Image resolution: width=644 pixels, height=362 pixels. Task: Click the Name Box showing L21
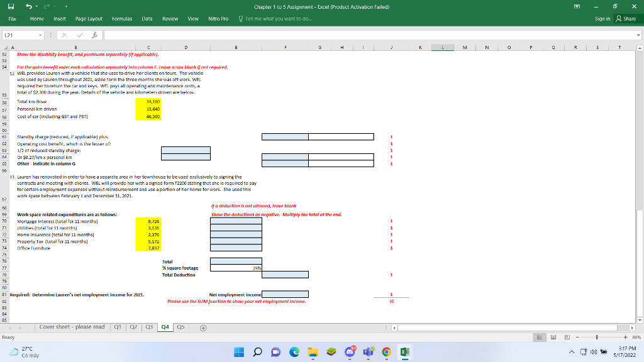click(x=19, y=35)
